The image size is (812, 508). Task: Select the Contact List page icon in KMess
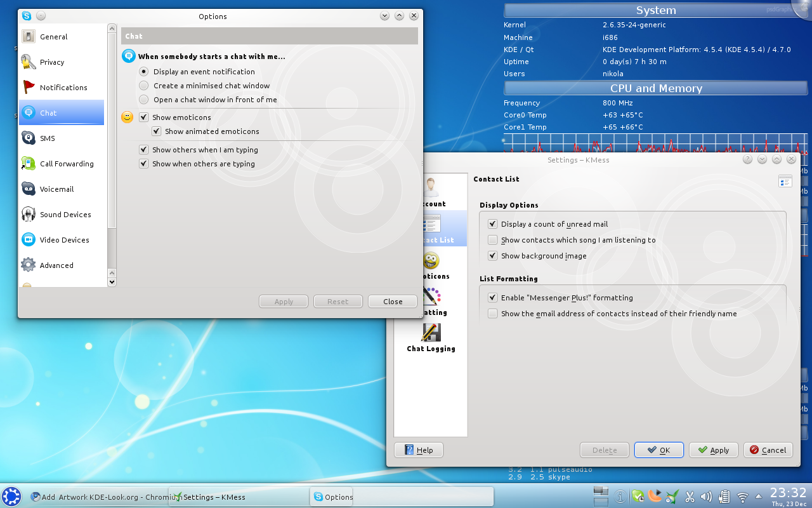coord(431,224)
